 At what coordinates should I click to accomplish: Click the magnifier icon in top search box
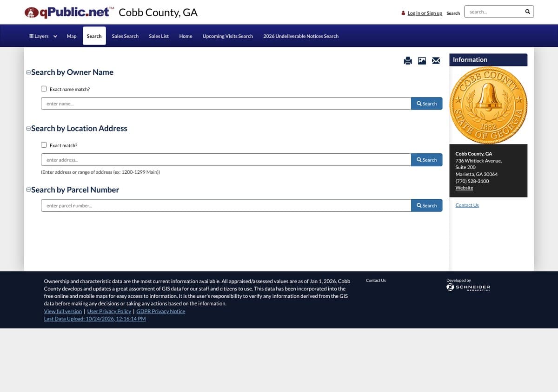point(527,12)
